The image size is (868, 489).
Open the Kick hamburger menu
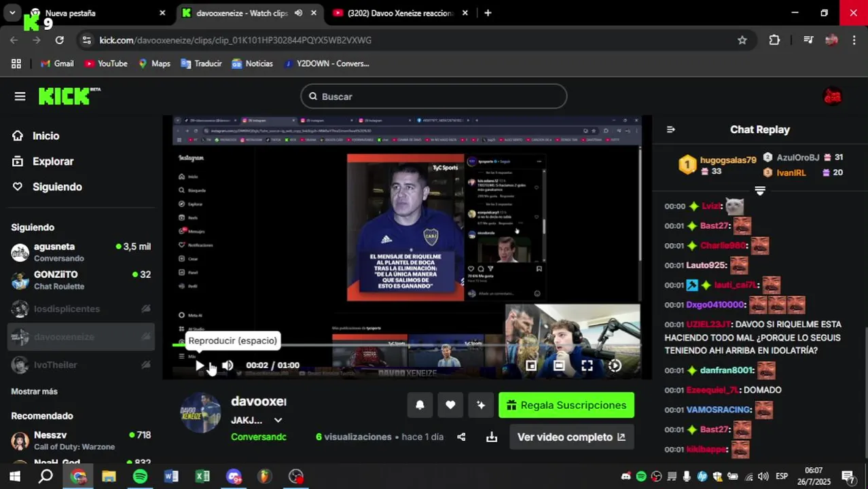tap(20, 96)
